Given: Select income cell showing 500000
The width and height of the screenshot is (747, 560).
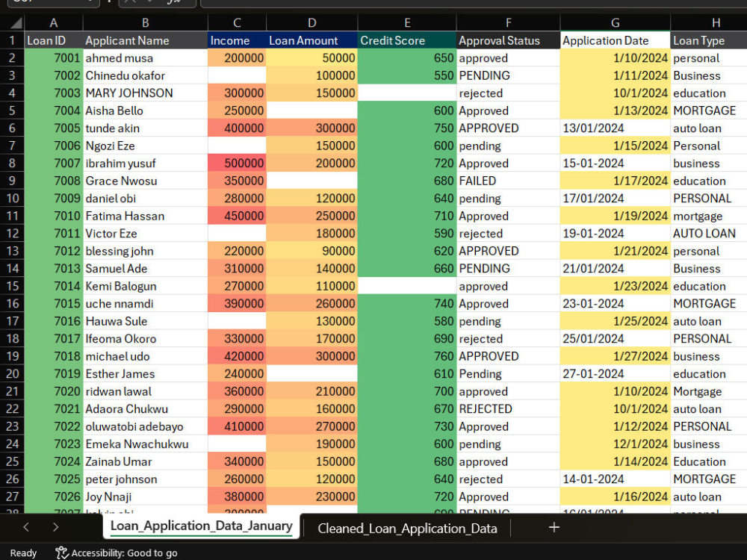Looking at the screenshot, I should [237, 164].
